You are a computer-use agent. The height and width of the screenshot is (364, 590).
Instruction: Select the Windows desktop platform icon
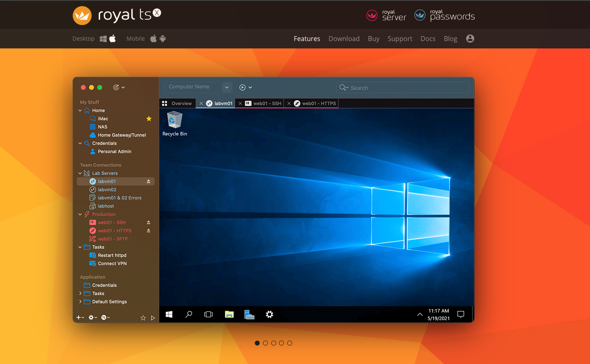point(103,39)
